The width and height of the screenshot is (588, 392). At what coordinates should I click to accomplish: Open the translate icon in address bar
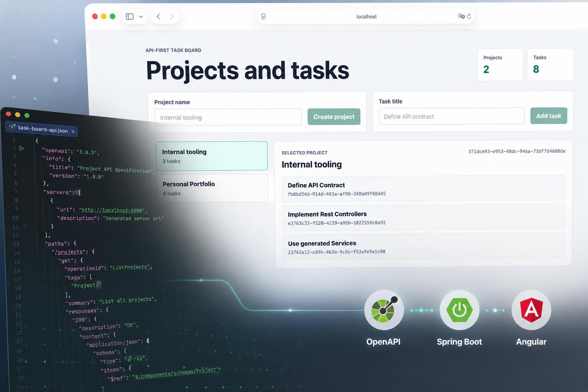[x=461, y=16]
